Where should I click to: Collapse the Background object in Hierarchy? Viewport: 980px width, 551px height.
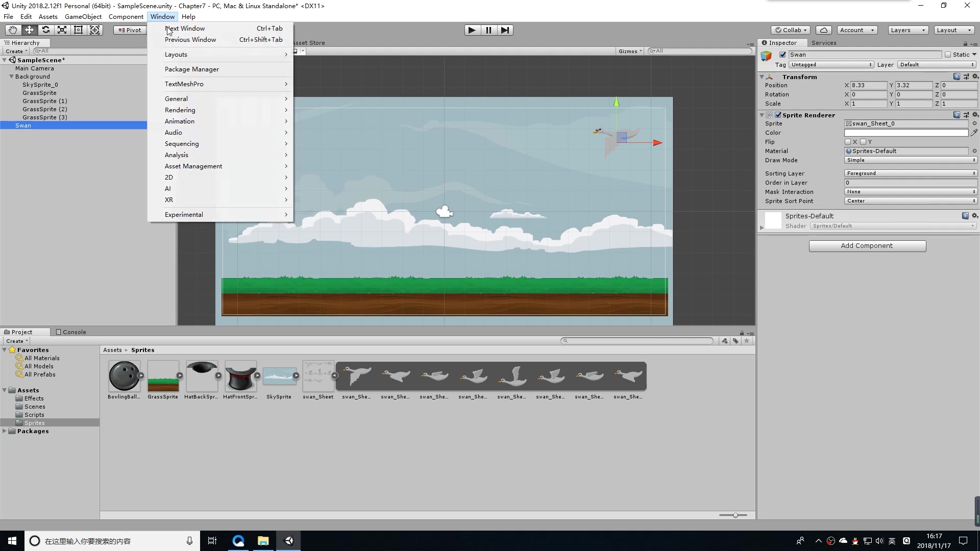coord(11,77)
